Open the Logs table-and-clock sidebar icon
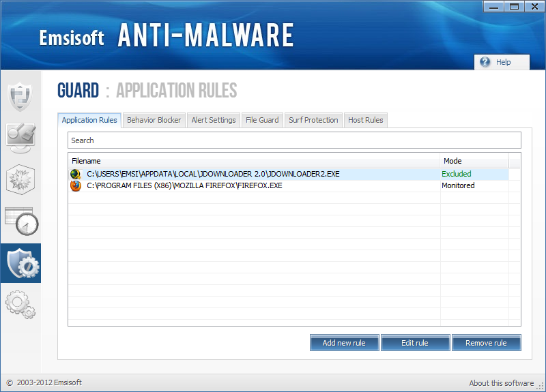 tap(20, 221)
